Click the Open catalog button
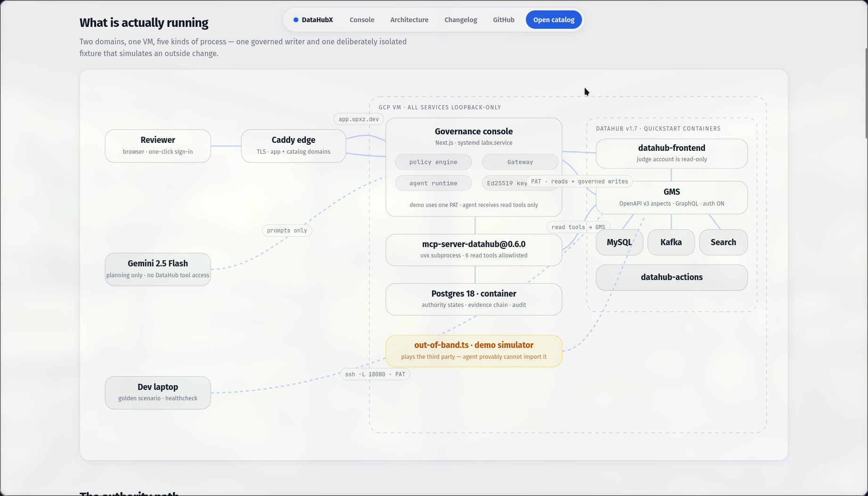 pos(554,20)
